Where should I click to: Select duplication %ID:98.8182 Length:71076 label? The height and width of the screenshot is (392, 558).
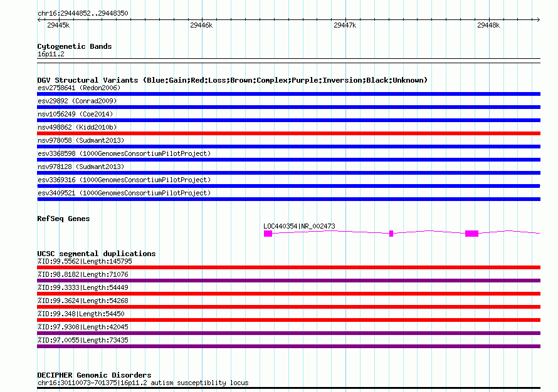[x=83, y=274]
